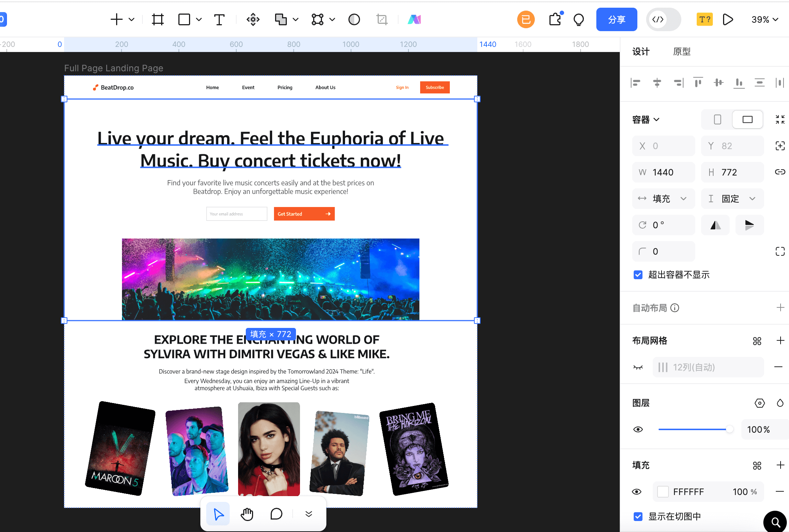Image resolution: width=789 pixels, height=532 pixels.
Task: Select the hand pan tool
Action: point(247,514)
